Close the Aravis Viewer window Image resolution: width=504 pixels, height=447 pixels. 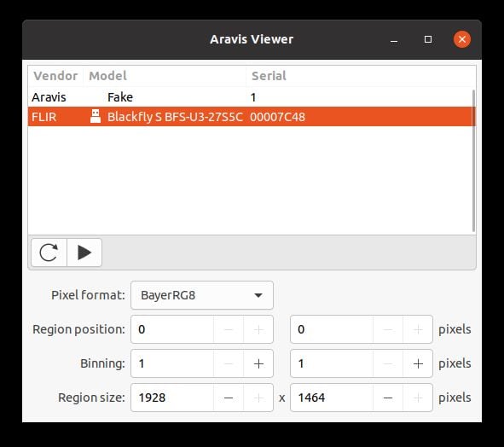point(462,39)
